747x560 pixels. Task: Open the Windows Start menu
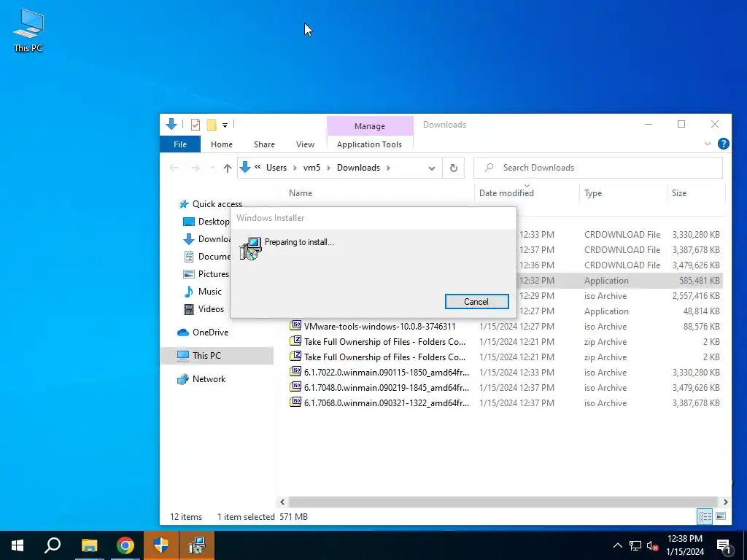pos(18,545)
